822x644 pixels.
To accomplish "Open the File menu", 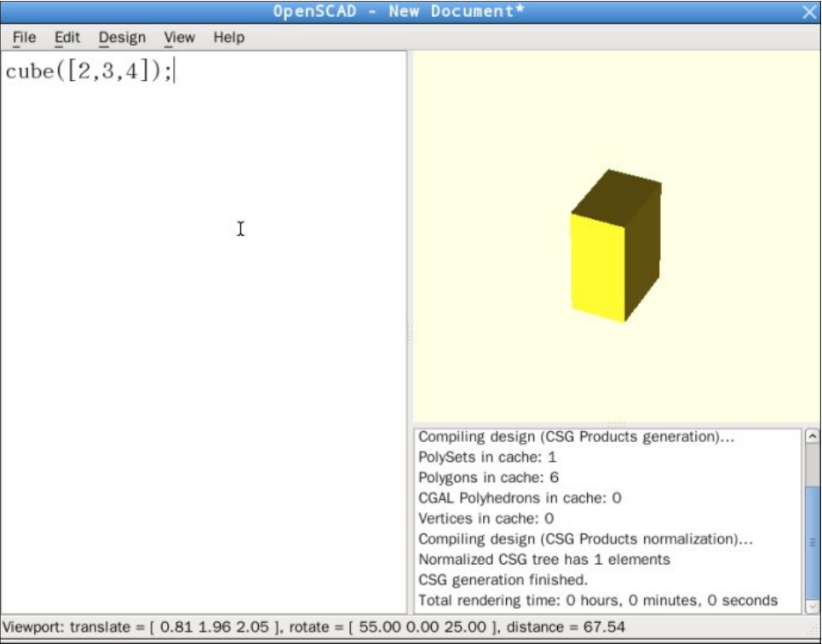I will pos(24,37).
